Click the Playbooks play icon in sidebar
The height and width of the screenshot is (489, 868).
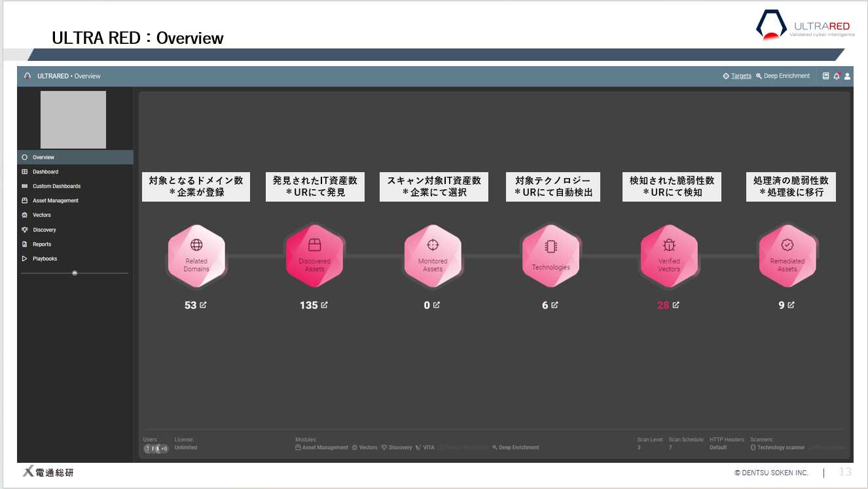tap(25, 259)
